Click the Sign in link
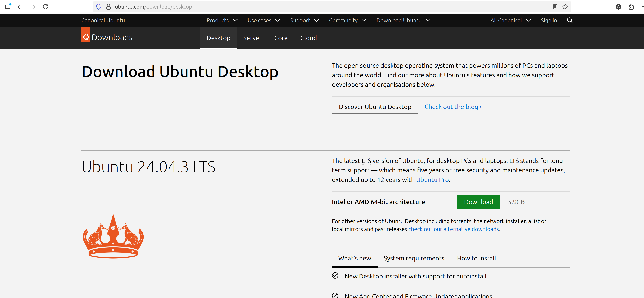 pos(549,20)
